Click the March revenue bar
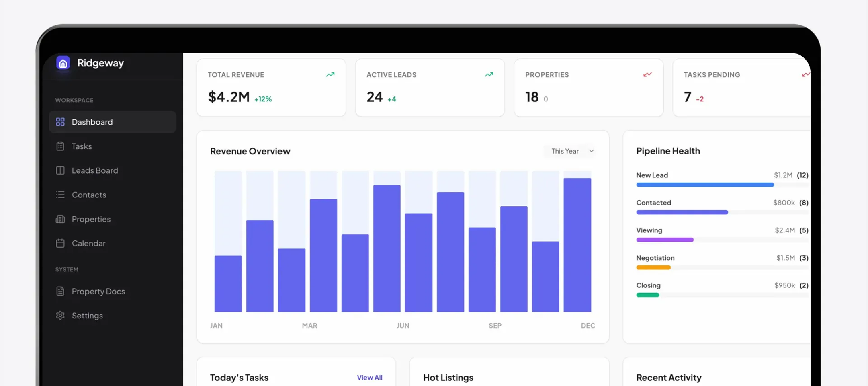The image size is (868, 386). pos(292,280)
